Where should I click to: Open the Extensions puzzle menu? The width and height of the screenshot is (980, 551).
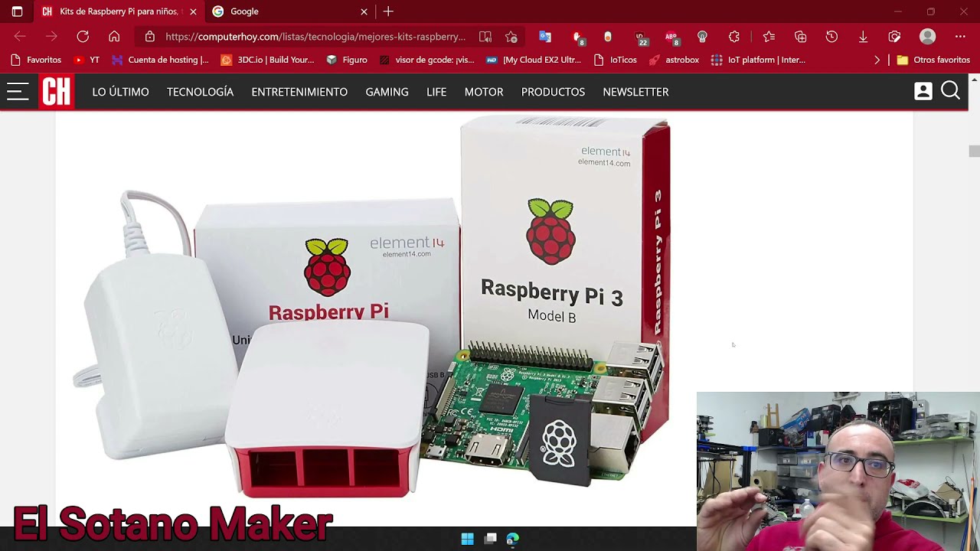734,37
